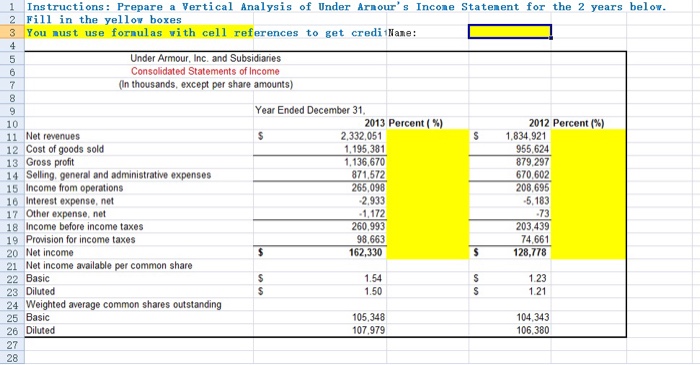Click '(In thousands, except per share amounts)'

[x=205, y=84]
